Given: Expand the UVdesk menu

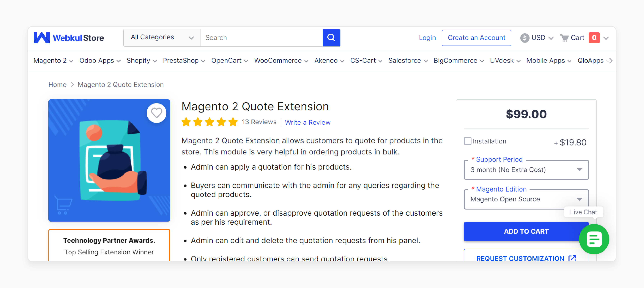Looking at the screenshot, I should pos(505,61).
